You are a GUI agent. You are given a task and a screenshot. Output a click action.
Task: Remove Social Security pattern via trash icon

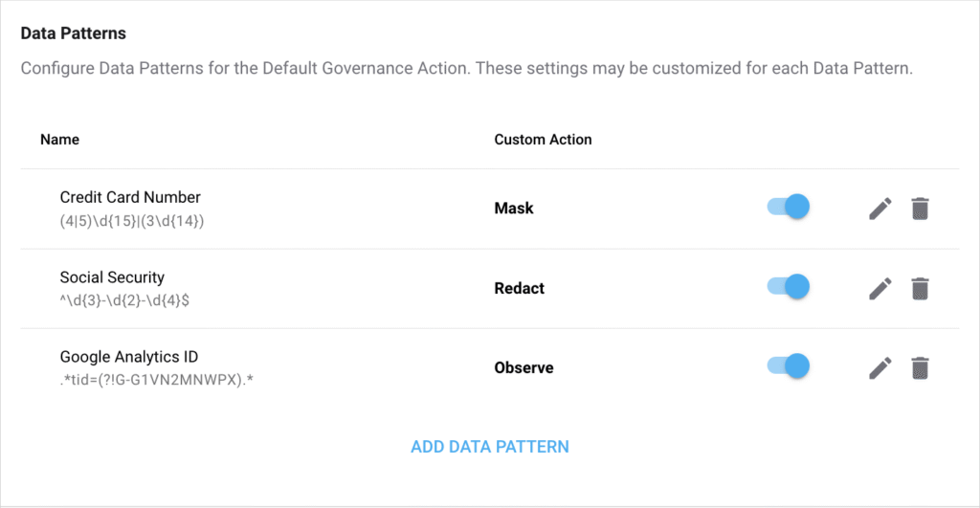click(x=920, y=287)
